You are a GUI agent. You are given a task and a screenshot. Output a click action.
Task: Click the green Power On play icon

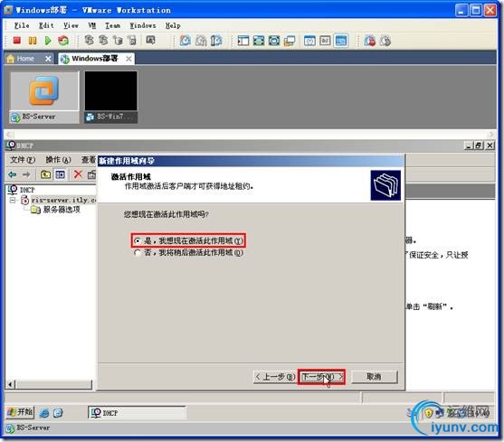(x=48, y=41)
